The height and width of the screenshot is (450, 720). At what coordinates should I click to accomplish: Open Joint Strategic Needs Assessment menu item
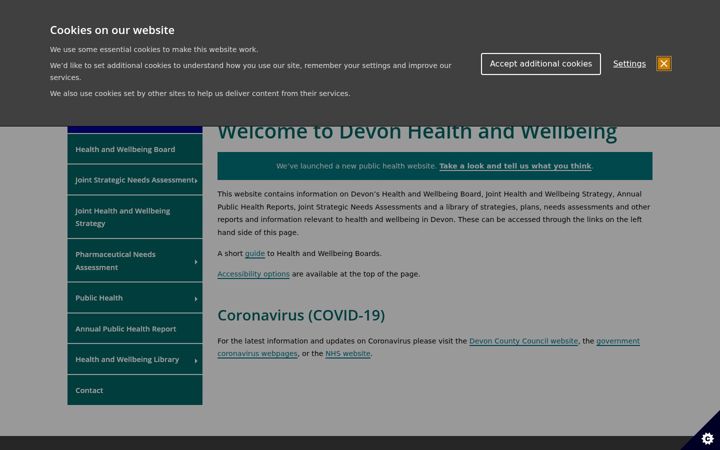click(135, 180)
